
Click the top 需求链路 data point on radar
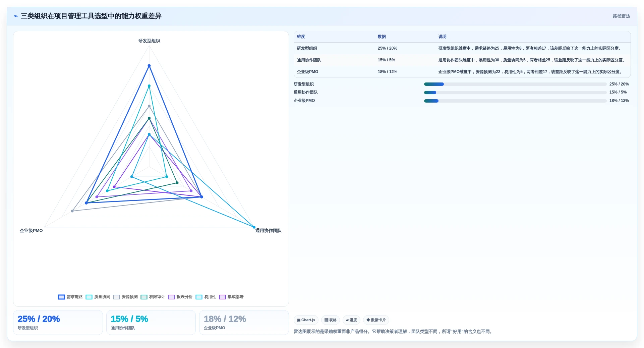pos(149,66)
